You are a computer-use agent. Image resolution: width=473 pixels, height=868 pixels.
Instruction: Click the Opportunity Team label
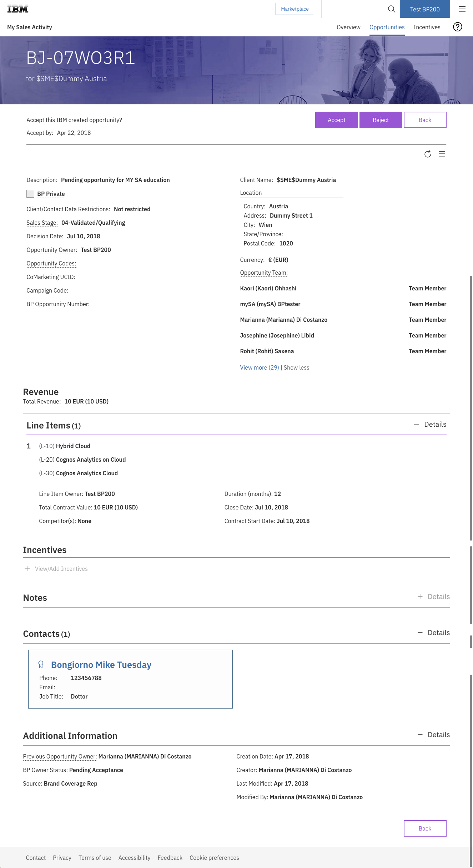point(264,273)
